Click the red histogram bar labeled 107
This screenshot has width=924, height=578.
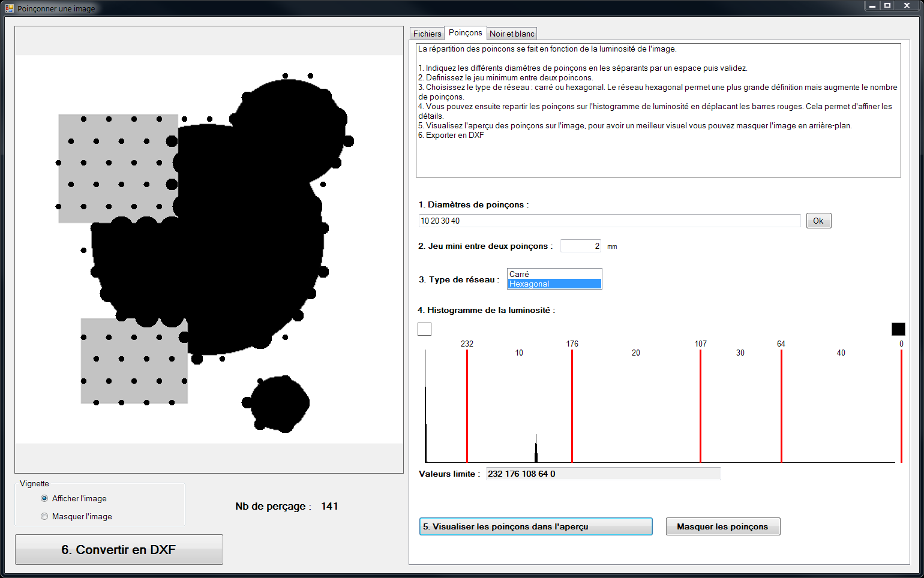click(700, 408)
